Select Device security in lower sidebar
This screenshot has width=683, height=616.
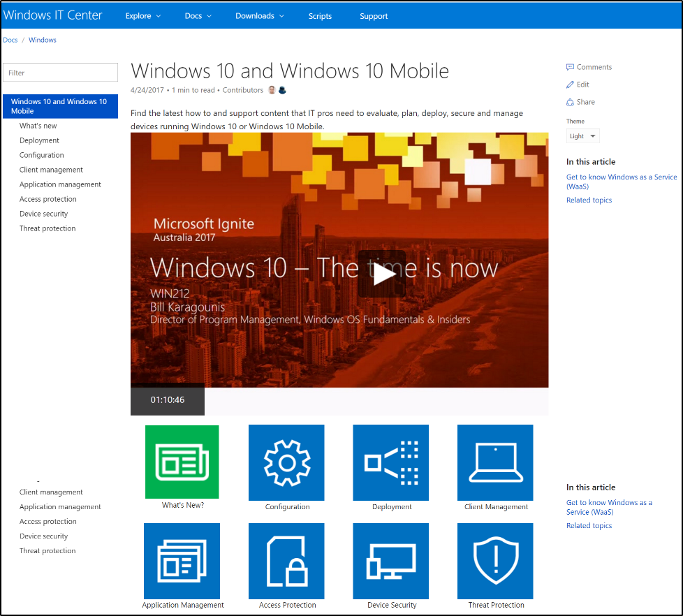tap(43, 536)
